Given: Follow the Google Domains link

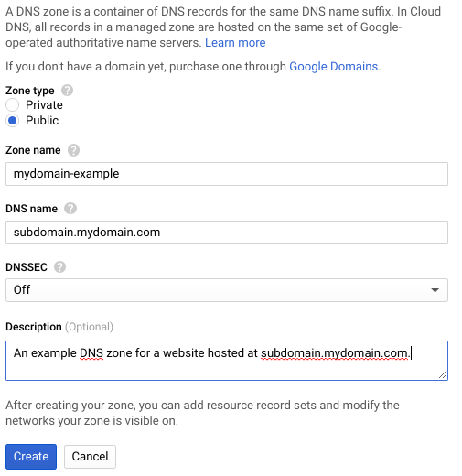Looking at the screenshot, I should coord(334,67).
